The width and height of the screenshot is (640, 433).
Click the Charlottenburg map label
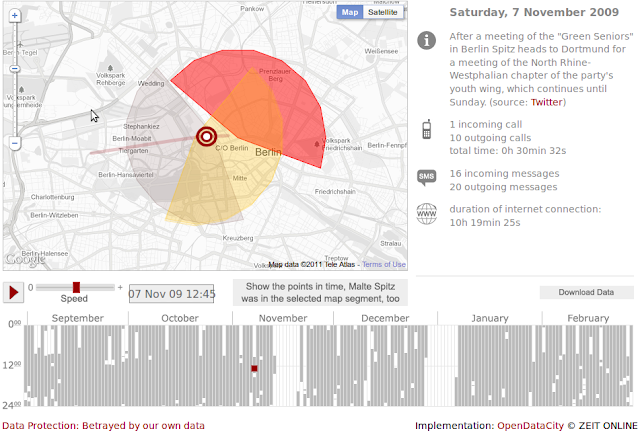tap(53, 197)
